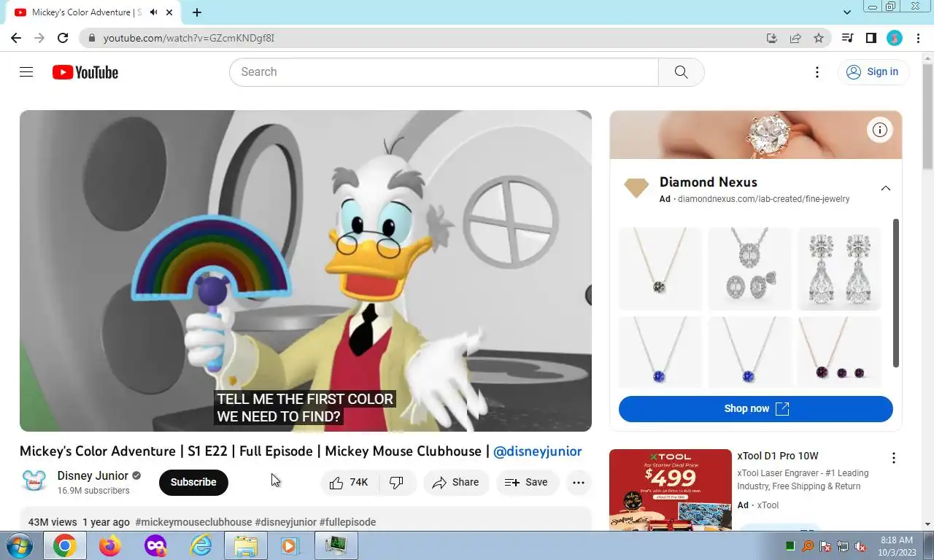
Task: Open the Windows Start menu
Action: [18, 545]
